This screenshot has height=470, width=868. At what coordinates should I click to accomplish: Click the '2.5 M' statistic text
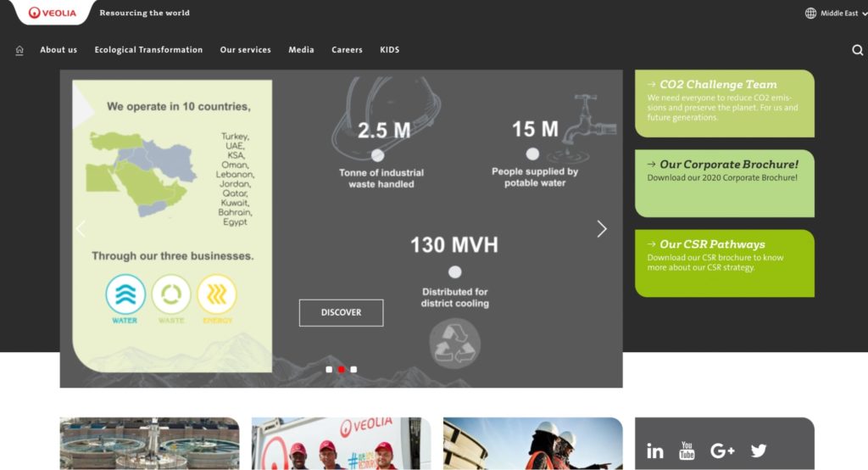[384, 131]
